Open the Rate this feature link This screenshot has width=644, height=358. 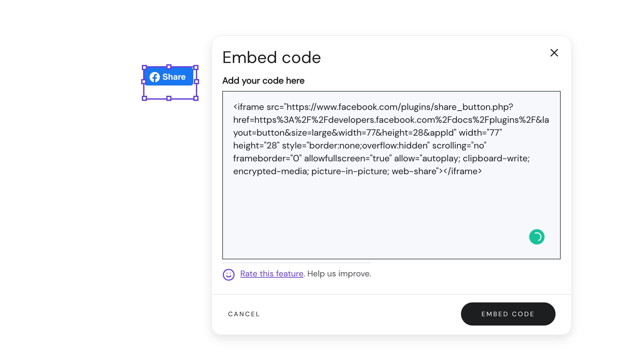(x=271, y=273)
